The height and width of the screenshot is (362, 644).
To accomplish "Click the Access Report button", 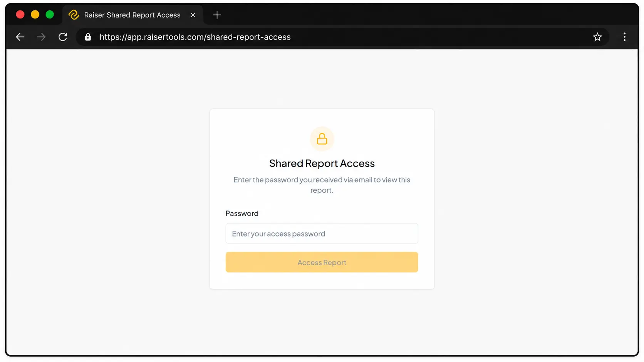I will [x=322, y=262].
